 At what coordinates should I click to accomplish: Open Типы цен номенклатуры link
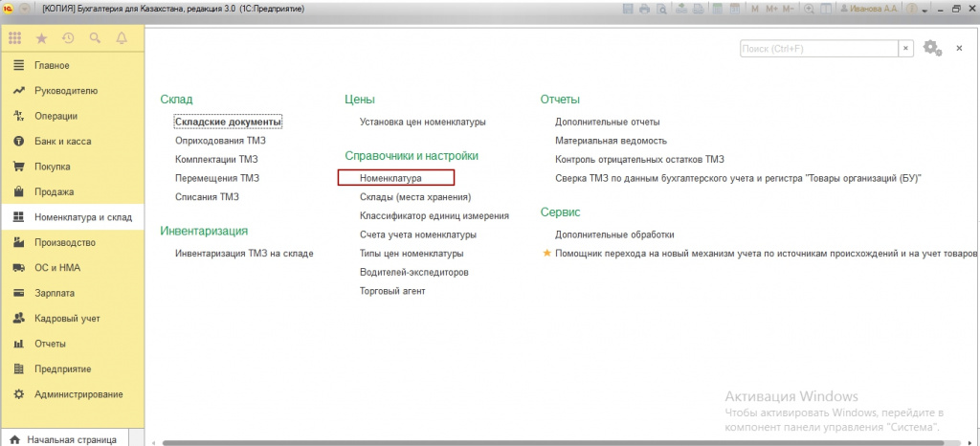(412, 254)
